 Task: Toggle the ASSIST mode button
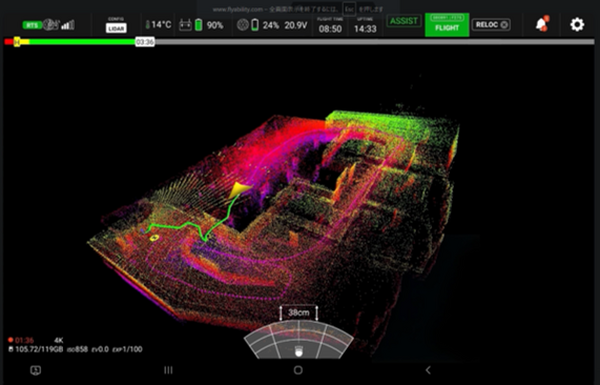[404, 21]
